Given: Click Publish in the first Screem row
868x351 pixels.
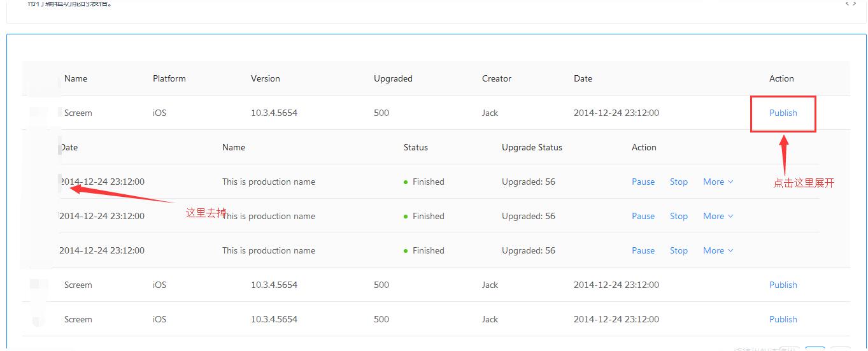Looking at the screenshot, I should [x=783, y=113].
